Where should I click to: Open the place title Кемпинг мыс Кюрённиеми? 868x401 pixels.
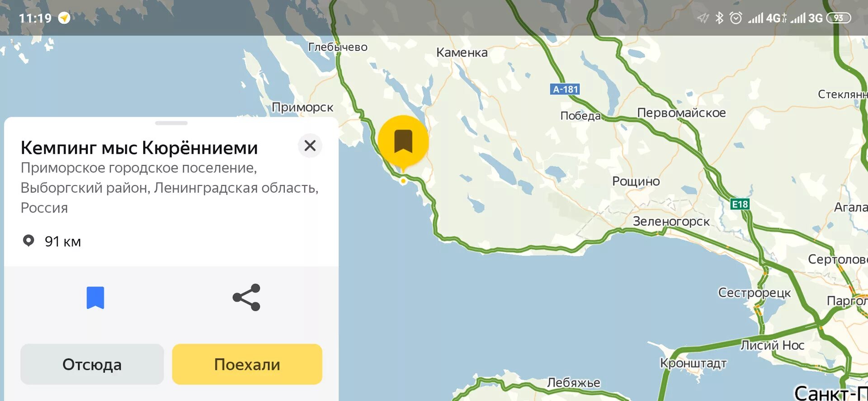pyautogui.click(x=139, y=148)
